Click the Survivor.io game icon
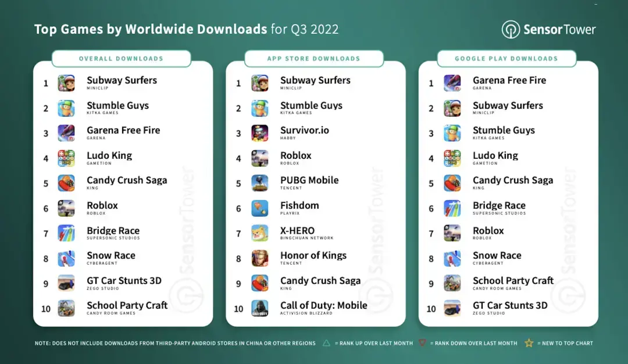Viewport: 628px width, 364px height. [x=259, y=133]
